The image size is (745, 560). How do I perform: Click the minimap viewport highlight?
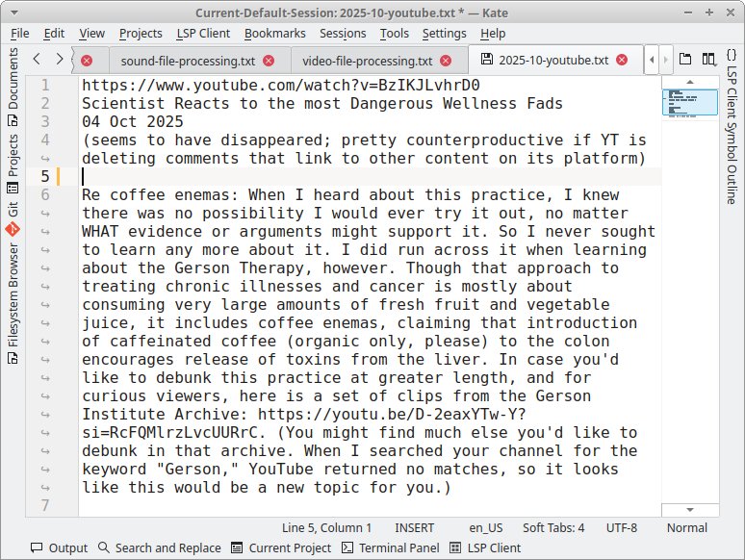pyautogui.click(x=690, y=102)
